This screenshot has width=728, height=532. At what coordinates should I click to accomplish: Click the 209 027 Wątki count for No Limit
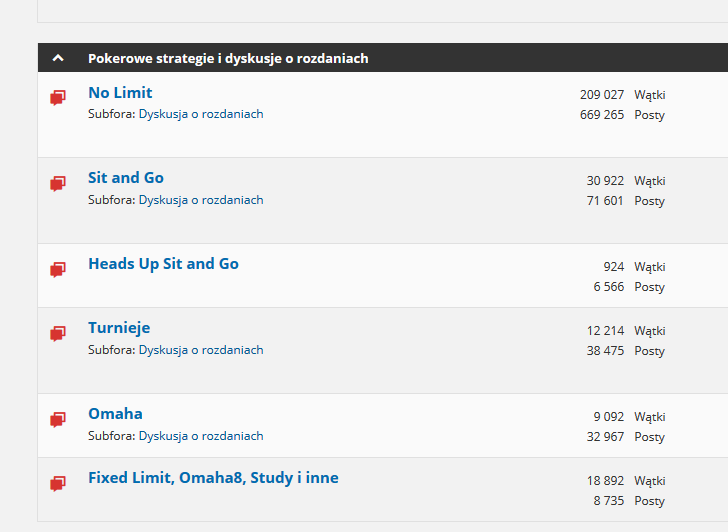[623, 95]
